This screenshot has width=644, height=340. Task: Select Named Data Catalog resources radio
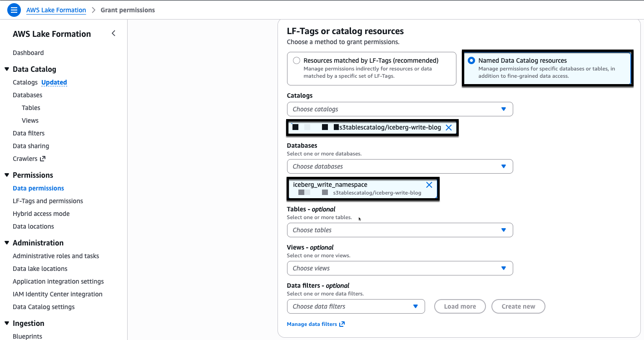[471, 60]
